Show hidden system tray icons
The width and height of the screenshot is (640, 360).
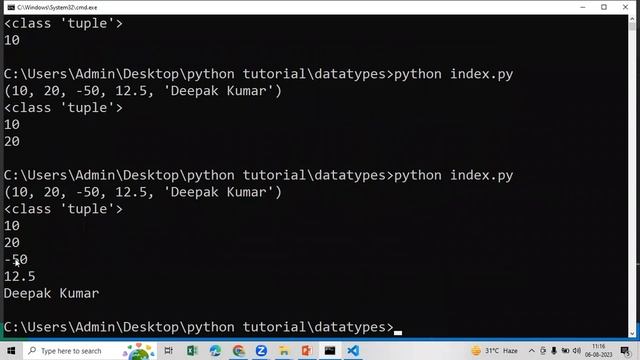[531, 351]
